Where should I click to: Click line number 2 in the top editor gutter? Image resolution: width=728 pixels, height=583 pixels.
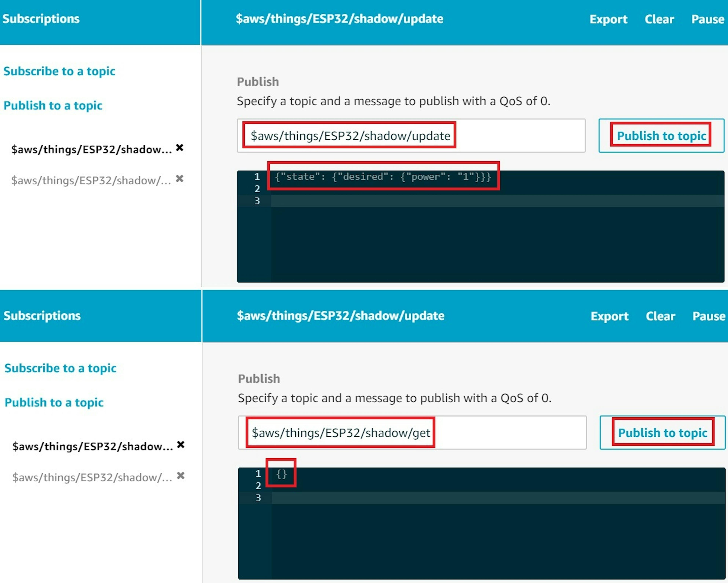257,189
